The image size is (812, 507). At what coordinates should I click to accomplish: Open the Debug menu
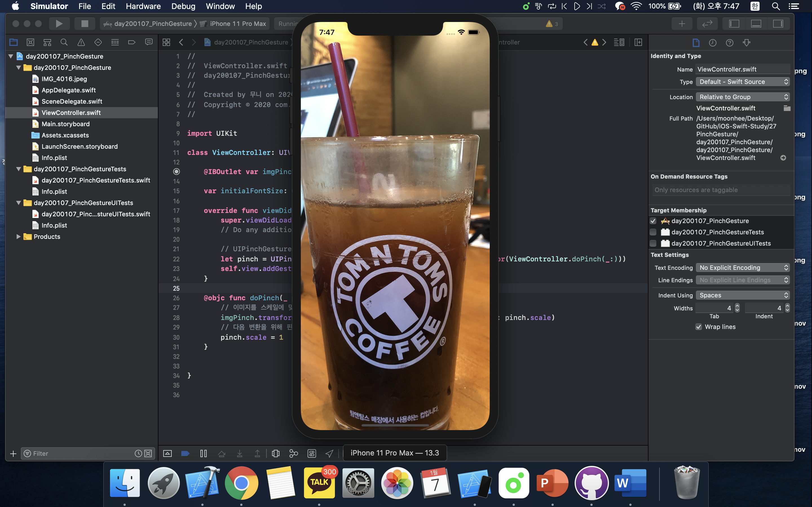click(x=183, y=6)
